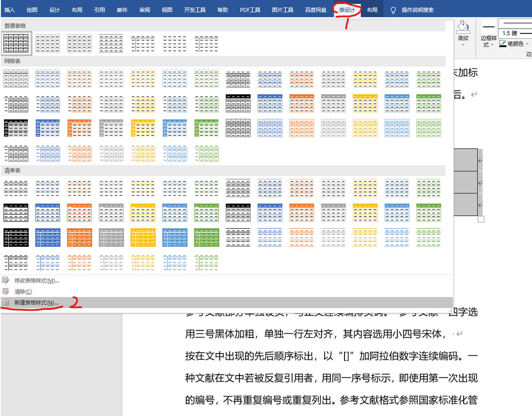Click the 清除 eraser-table icon
The height and width of the screenshot is (416, 532).
coord(6,292)
